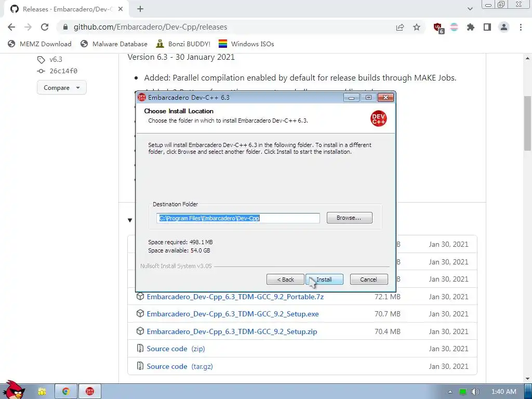The height and width of the screenshot is (399, 532).
Task: Collapse the Assets disclosure triangle
Action: pos(129,220)
